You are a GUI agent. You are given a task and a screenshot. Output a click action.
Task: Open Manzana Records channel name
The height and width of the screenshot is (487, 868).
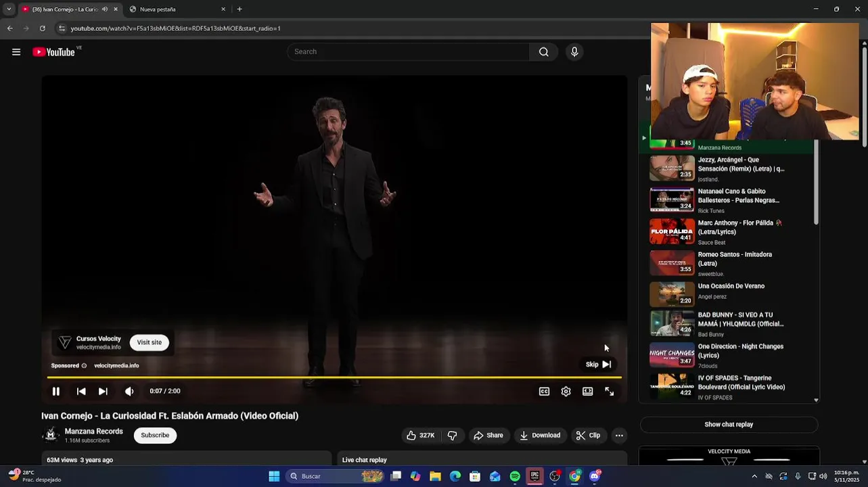[x=93, y=431]
